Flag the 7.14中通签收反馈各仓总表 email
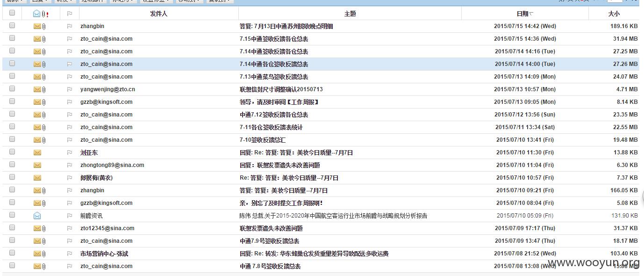Image resolution: width=644 pixels, height=276 pixels. [70, 51]
